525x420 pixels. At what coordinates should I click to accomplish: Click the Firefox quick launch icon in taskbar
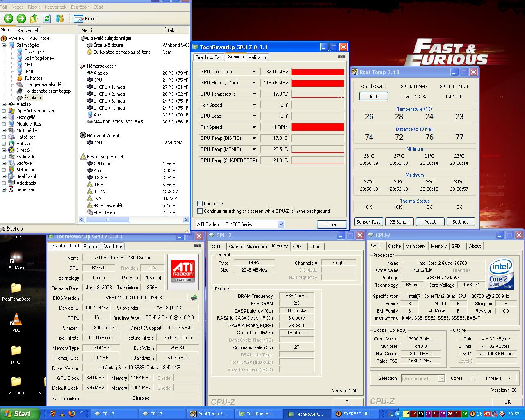pyautogui.click(x=72, y=413)
